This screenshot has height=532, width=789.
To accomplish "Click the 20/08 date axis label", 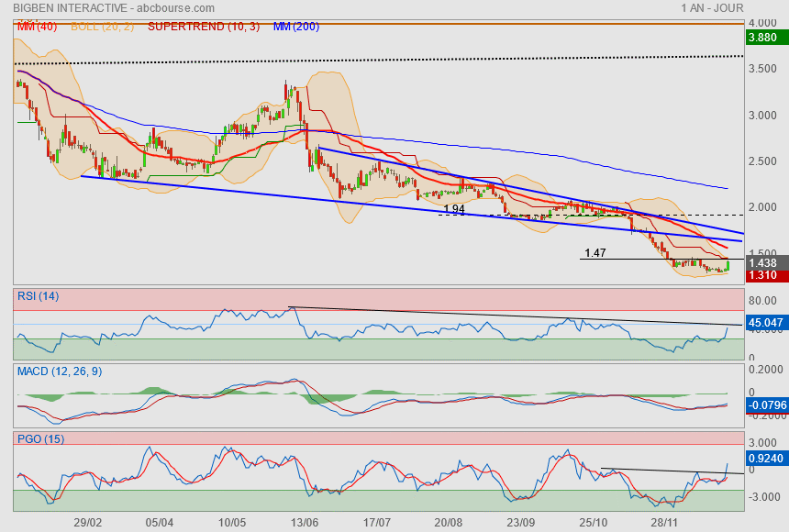I will click(449, 522).
